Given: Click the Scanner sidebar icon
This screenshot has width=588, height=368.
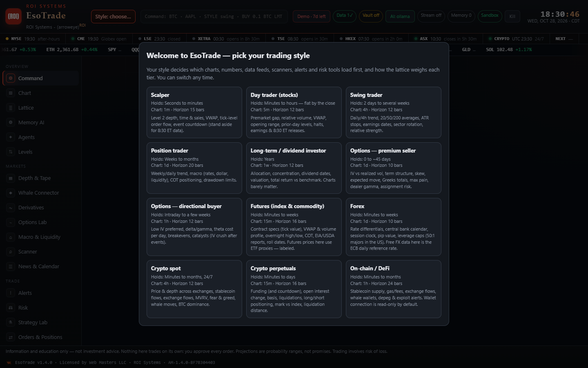Looking at the screenshot, I should pyautogui.click(x=11, y=251).
